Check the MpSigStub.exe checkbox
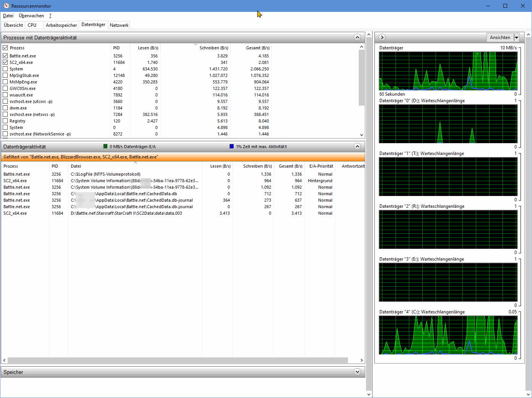 point(5,75)
